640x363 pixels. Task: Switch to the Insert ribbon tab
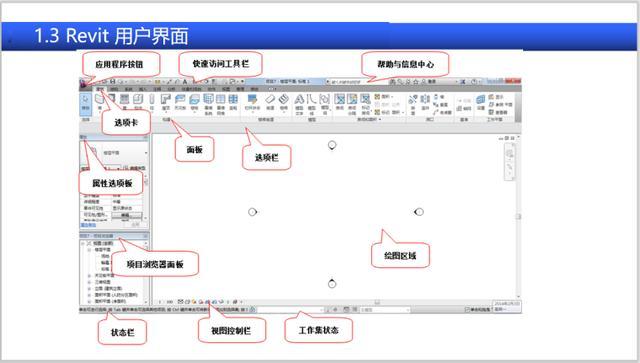point(143,89)
